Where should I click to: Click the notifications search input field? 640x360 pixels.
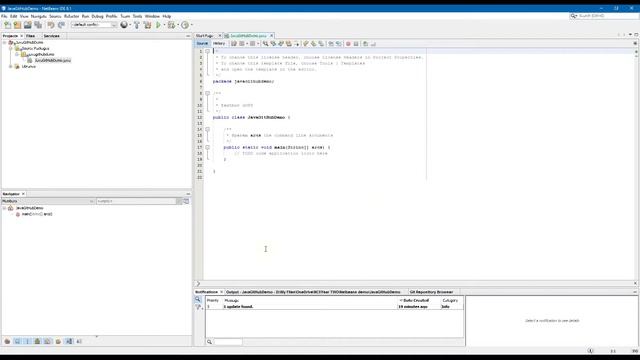point(228,342)
